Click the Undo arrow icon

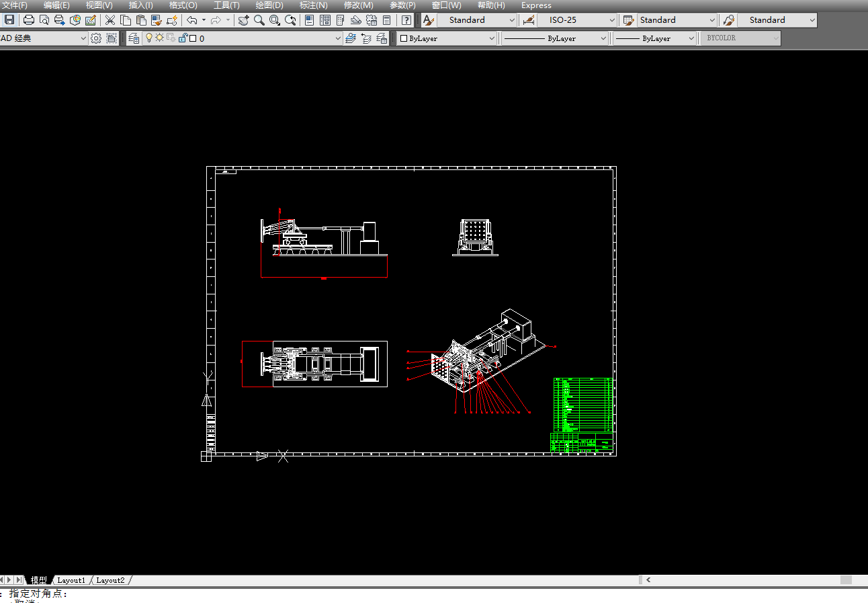tap(191, 20)
